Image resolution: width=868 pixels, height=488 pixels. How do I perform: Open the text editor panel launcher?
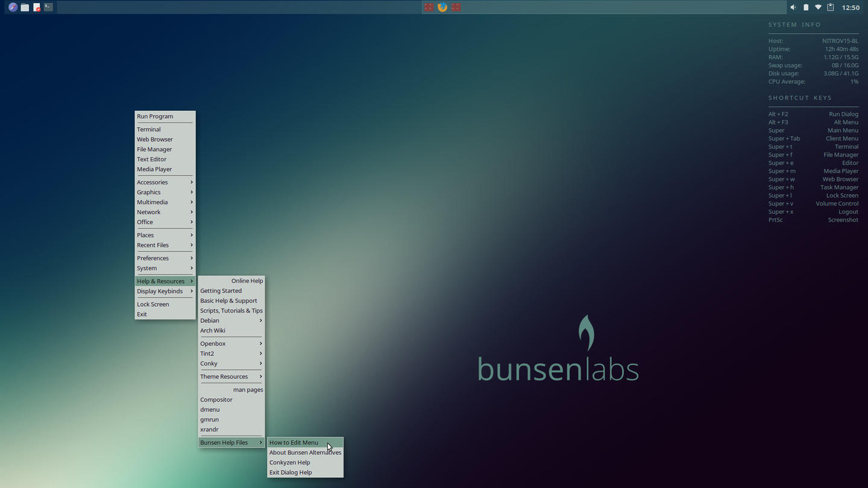click(37, 7)
